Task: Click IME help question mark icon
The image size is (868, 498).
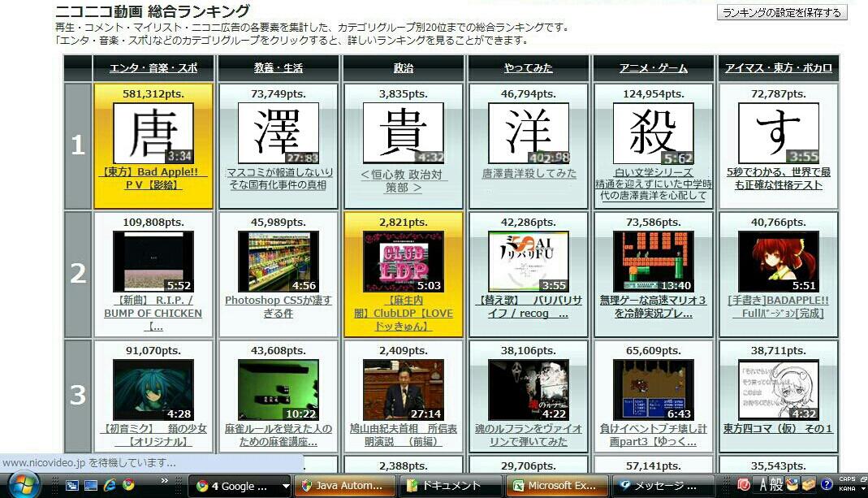Action: [827, 485]
